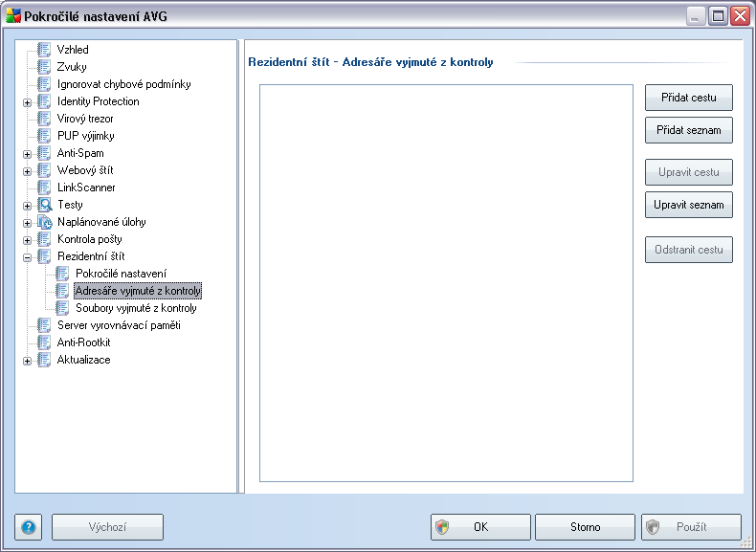The width and height of the screenshot is (756, 552).
Task: Cancel with the Storno button
Action: coord(585,527)
